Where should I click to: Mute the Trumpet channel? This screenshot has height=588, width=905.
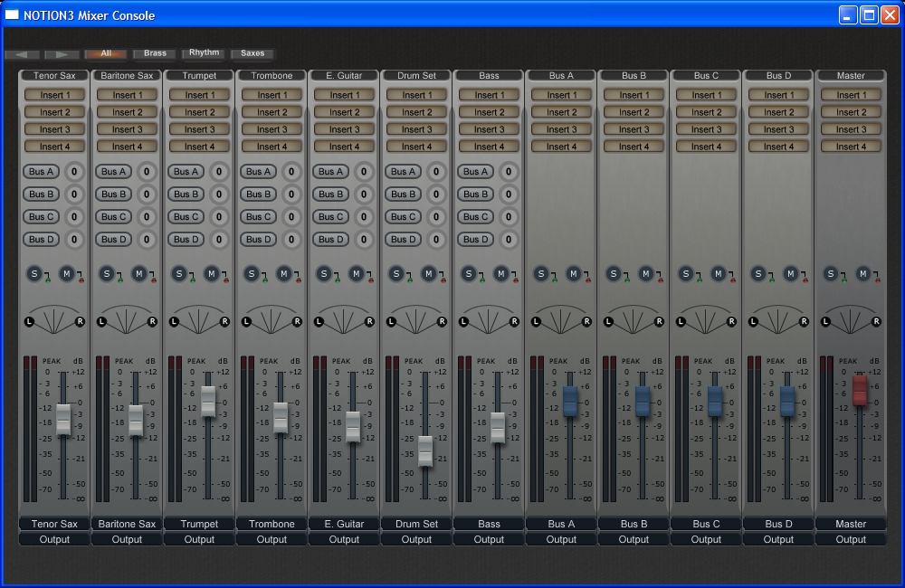coord(211,273)
